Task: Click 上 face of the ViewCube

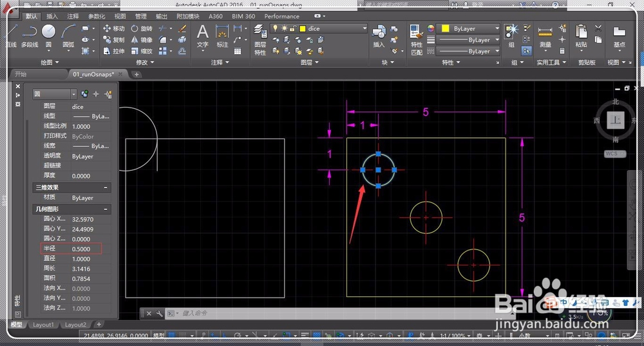Action: [x=615, y=120]
